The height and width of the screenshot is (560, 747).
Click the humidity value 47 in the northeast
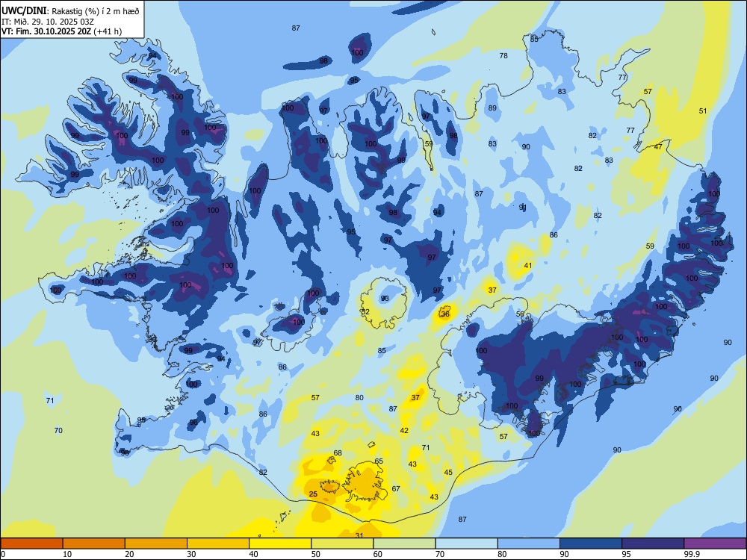click(x=658, y=146)
